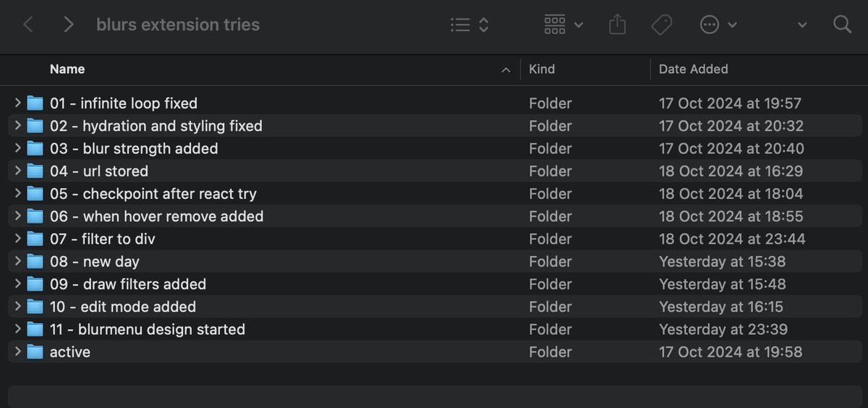Select the '06 - when hover remove added' row
Viewport: 868px width, 408px height.
156,216
